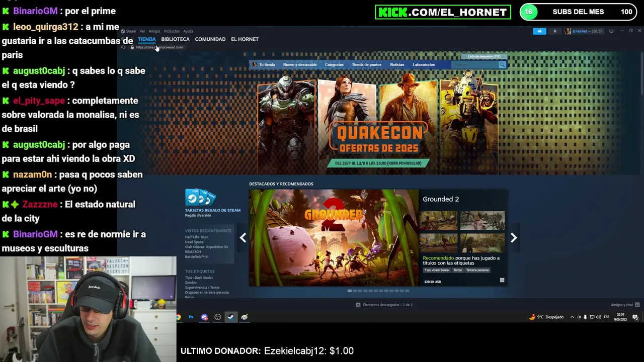Switch Steam to Big Picture monitor icon

pyautogui.click(x=611, y=31)
